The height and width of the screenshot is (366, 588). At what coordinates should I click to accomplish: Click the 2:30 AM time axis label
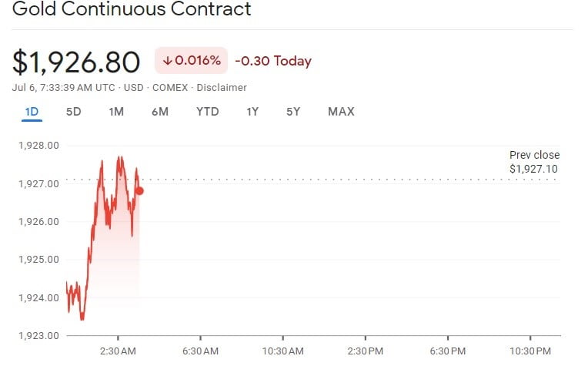(x=118, y=350)
